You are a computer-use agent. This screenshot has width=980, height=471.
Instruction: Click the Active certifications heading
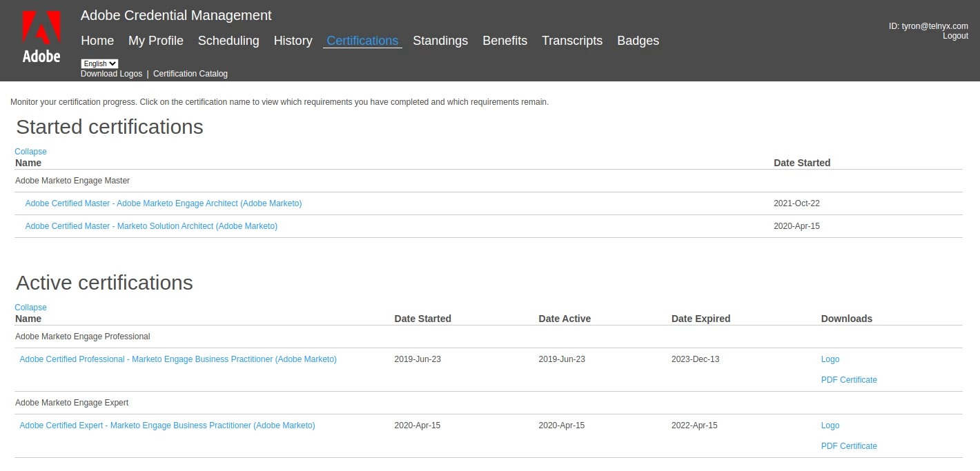click(x=104, y=283)
